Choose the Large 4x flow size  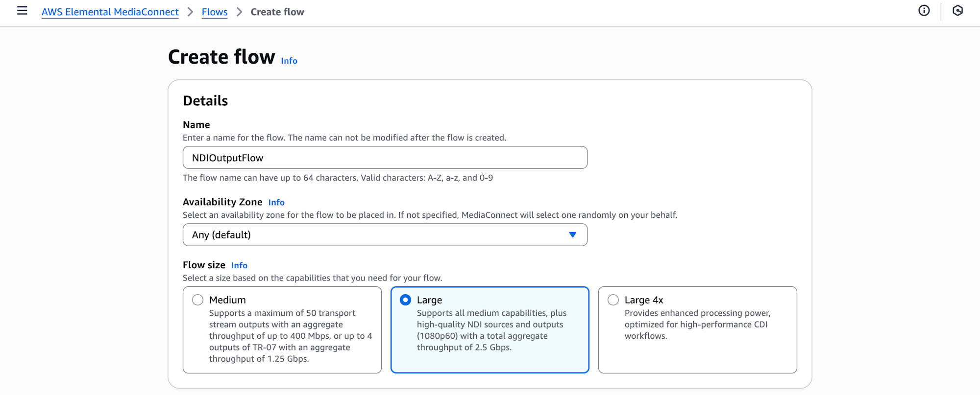[x=613, y=300]
